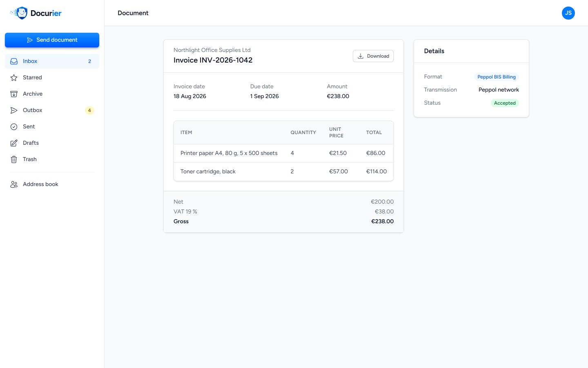The height and width of the screenshot is (368, 588).
Task: Click the Outbox paper-plane icon
Action: tap(14, 110)
